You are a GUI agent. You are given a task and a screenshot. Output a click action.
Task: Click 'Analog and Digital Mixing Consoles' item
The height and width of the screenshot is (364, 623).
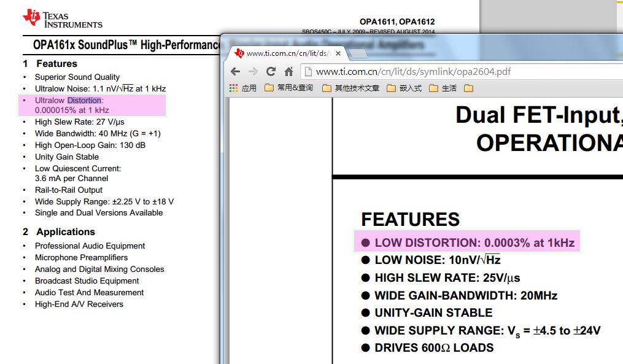(x=99, y=269)
